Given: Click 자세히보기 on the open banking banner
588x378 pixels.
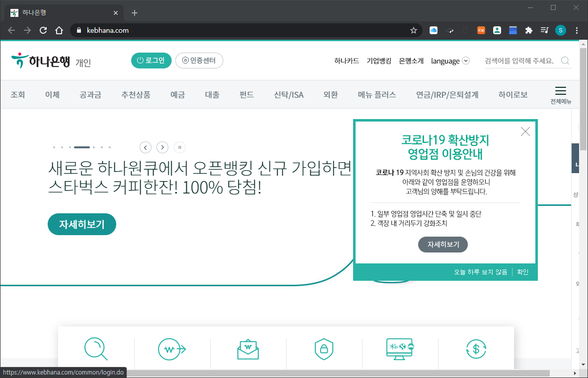Looking at the screenshot, I should 82,224.
